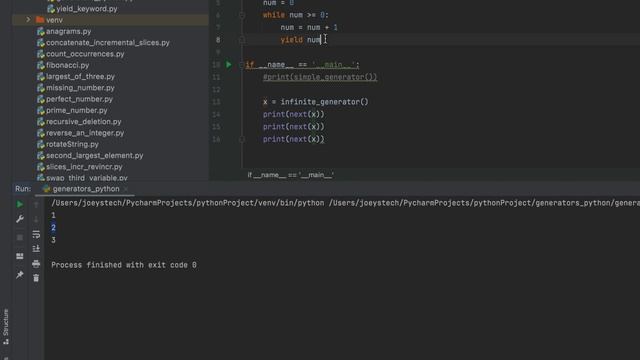Click output value 1 in the console

53,215
